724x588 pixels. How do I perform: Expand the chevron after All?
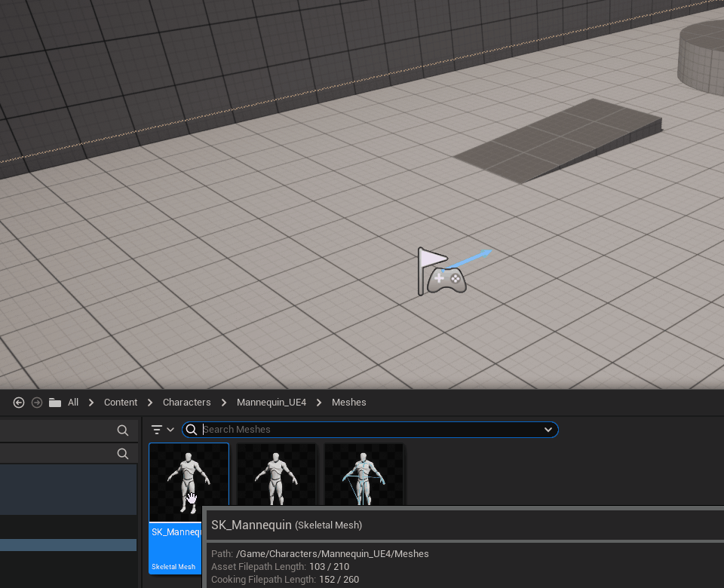pos(91,403)
